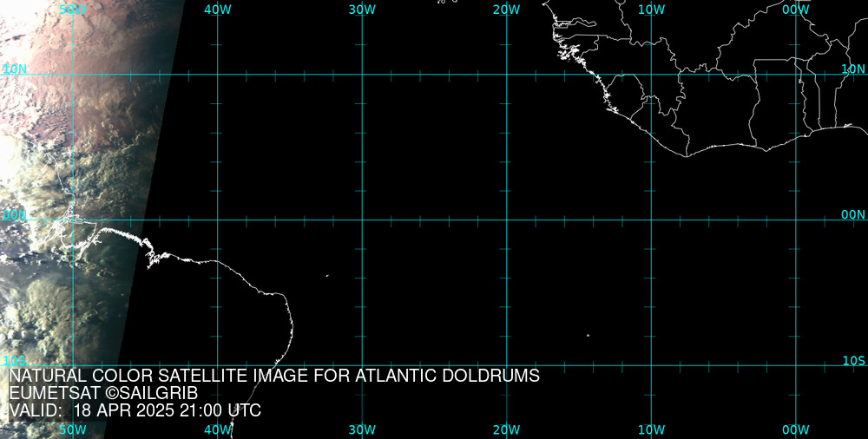Screen dimensions: 868x439
Task: Select the 00W longitude label along the top edge
Action: point(796,10)
